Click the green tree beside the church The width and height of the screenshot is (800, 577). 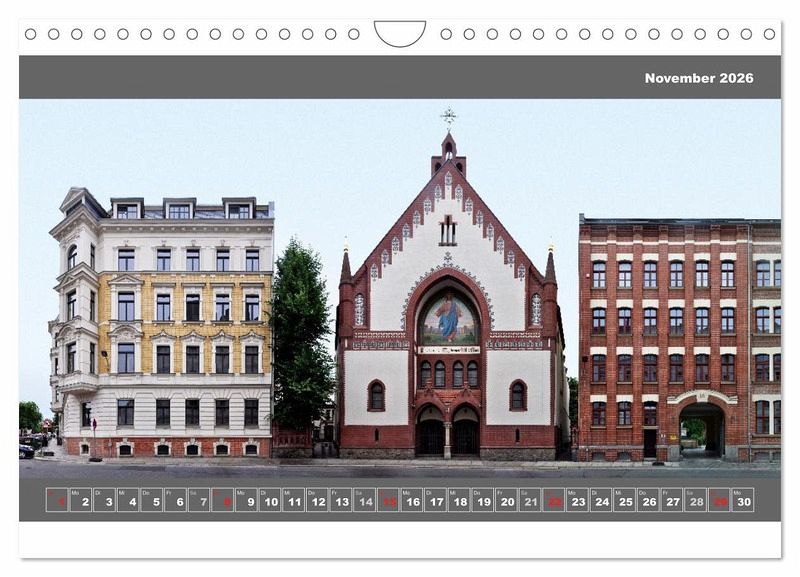pyautogui.click(x=299, y=335)
